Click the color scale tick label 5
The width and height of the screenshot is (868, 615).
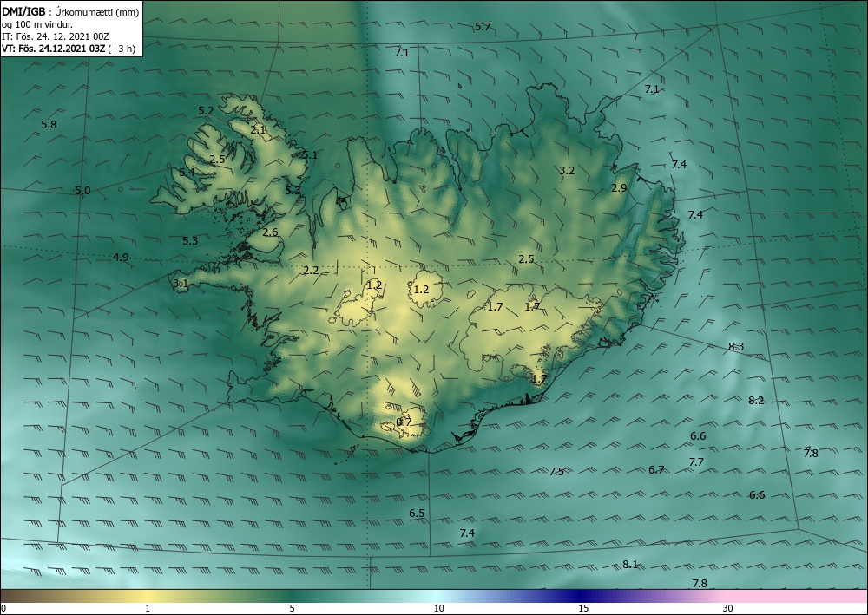coord(292,608)
